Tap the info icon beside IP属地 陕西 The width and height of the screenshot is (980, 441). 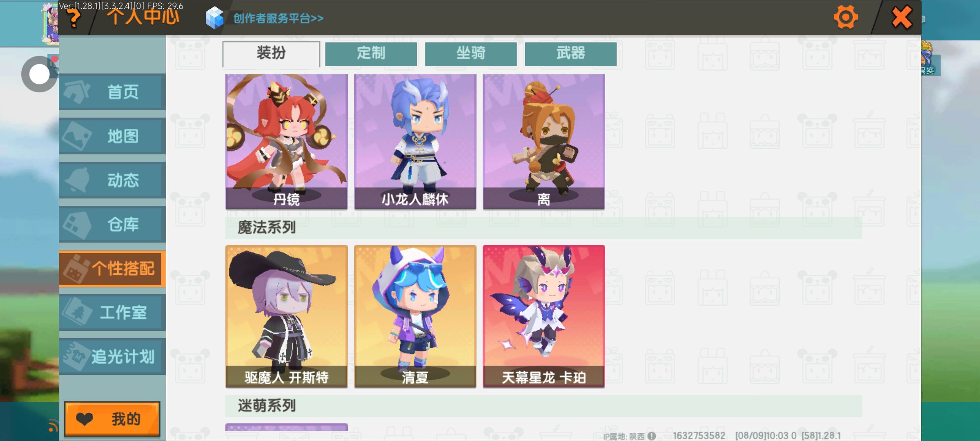[x=652, y=436]
